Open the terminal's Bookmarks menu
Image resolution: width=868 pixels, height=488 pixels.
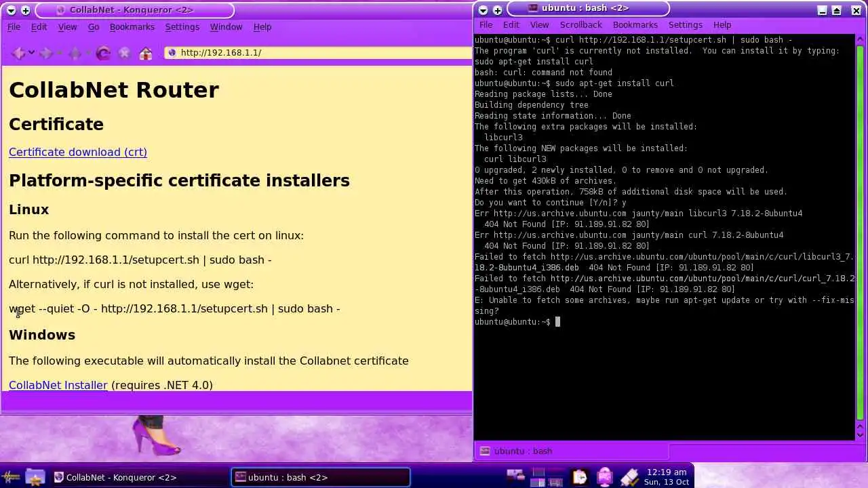(635, 25)
